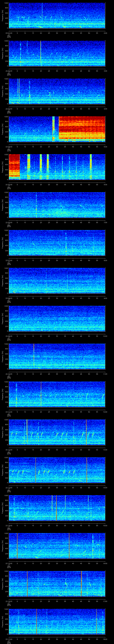The image size is (114, 644).
Task: Select the spectrogram panel starting at 22:02:00
Action: click(57, 53)
